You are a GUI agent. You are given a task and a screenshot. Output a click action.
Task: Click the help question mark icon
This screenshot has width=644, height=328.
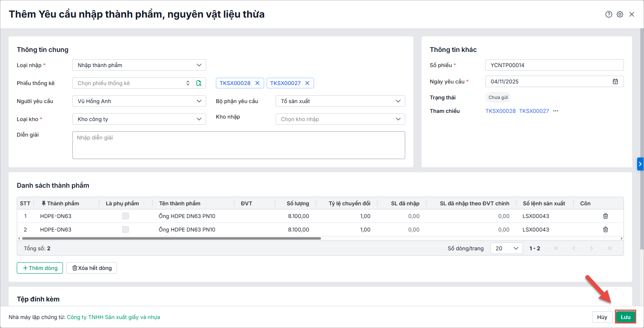pos(608,14)
